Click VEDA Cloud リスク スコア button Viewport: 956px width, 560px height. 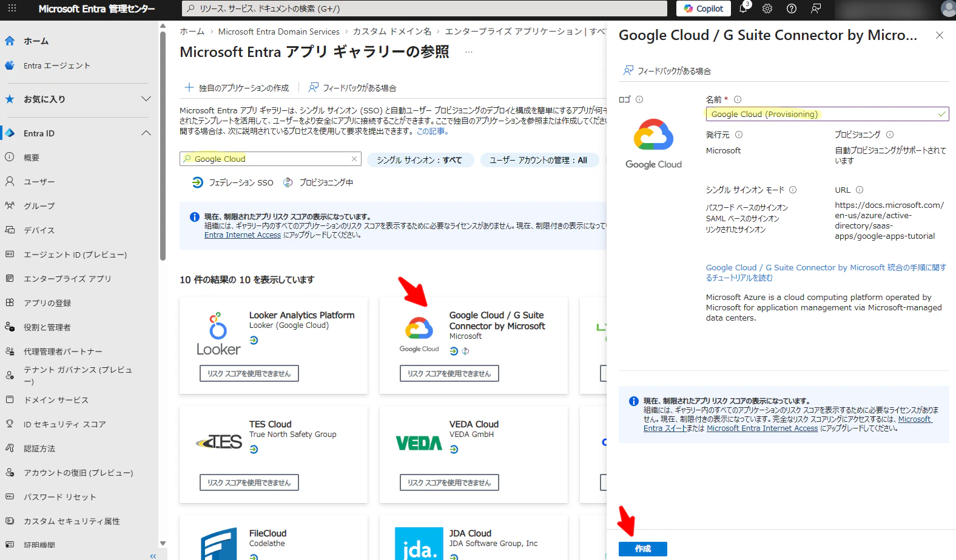[x=449, y=482]
